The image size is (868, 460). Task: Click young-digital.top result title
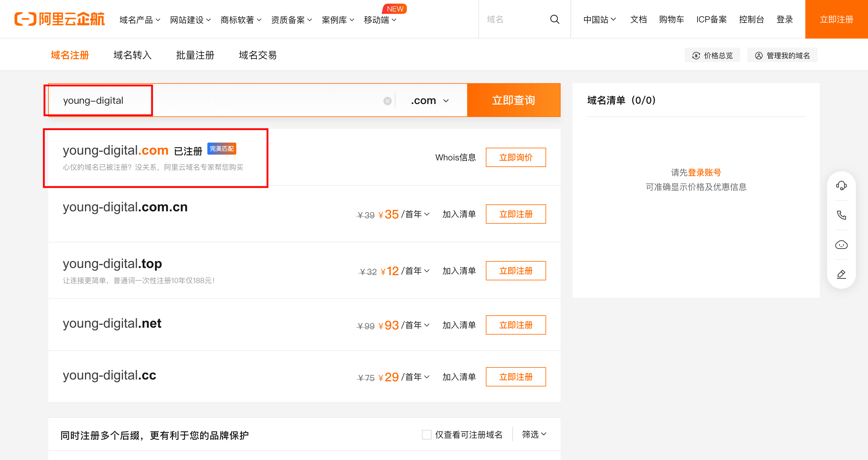click(112, 263)
